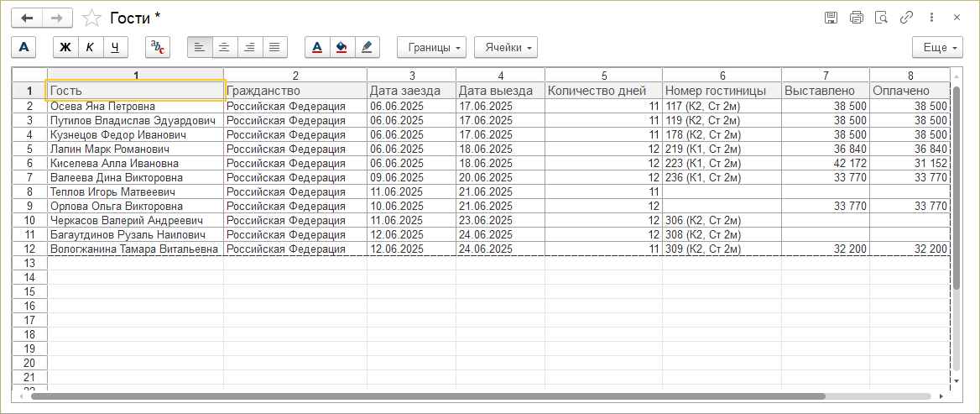Select cell Багаутдинов Рузаль Наилович
The image size is (980, 414).
coord(136,234)
